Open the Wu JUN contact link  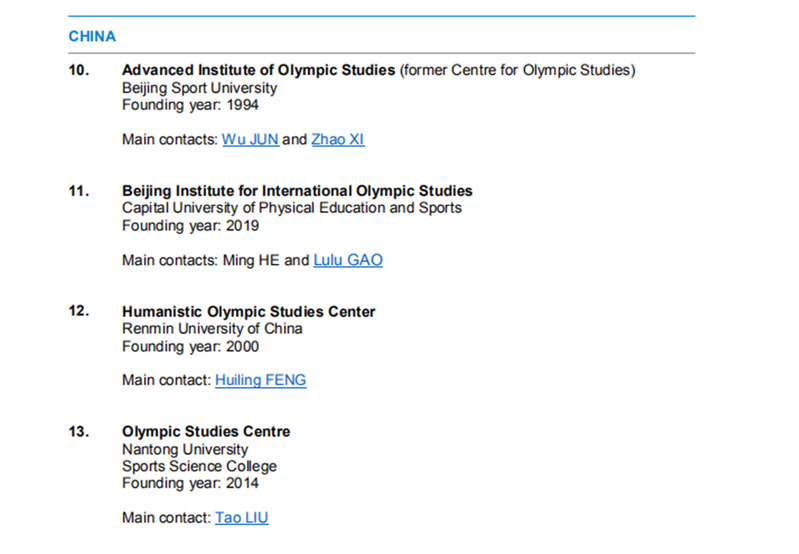tap(250, 139)
